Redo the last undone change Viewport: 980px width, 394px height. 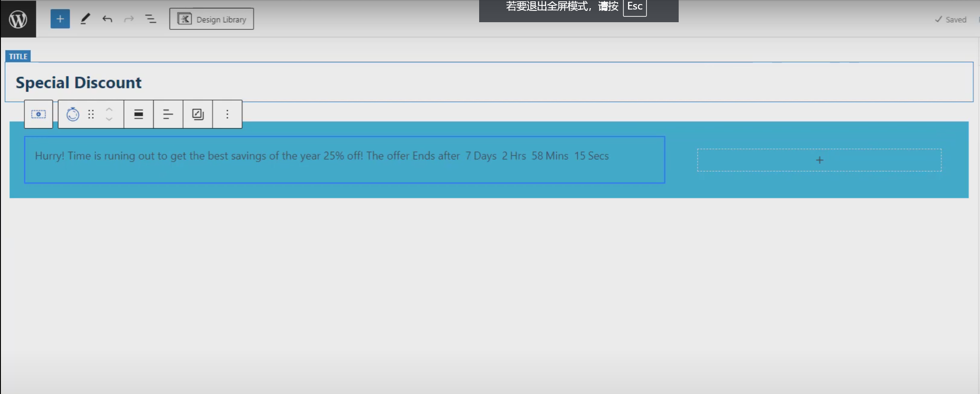129,19
